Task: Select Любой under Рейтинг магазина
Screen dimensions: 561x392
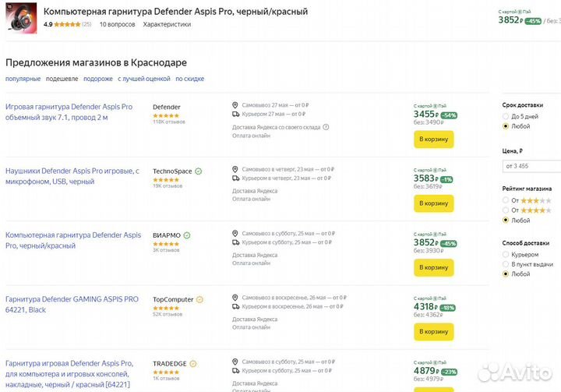Action: [506, 221]
